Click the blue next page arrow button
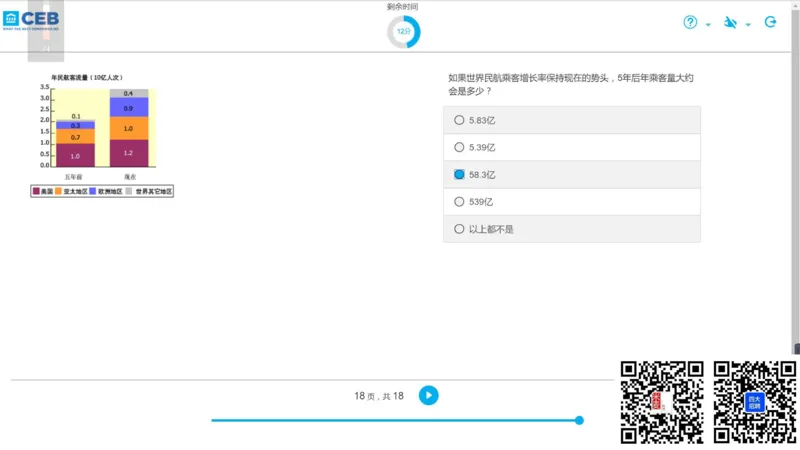 [429, 395]
